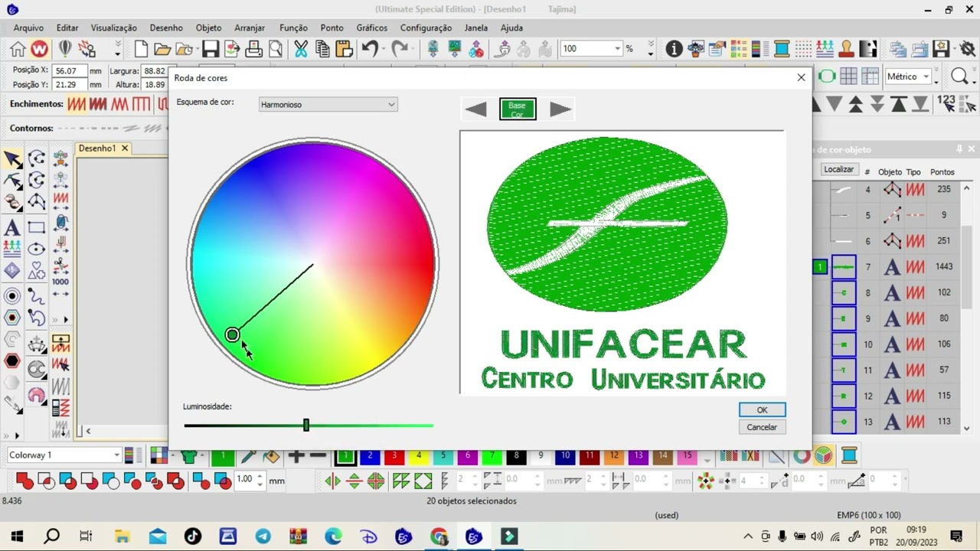Click the minus Remove Color icon
The width and height of the screenshot is (980, 551).
pyautogui.click(x=318, y=456)
